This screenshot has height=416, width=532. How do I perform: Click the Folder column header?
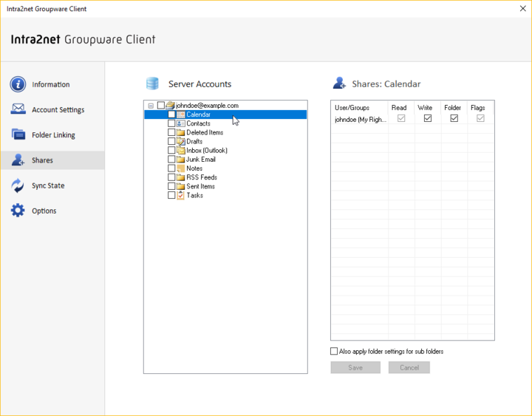click(x=452, y=108)
